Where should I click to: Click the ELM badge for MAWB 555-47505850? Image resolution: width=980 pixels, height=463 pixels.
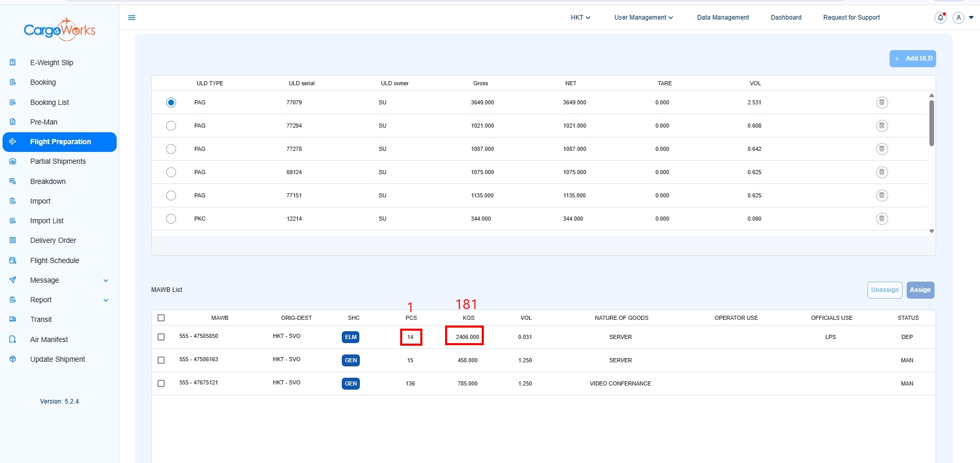351,337
